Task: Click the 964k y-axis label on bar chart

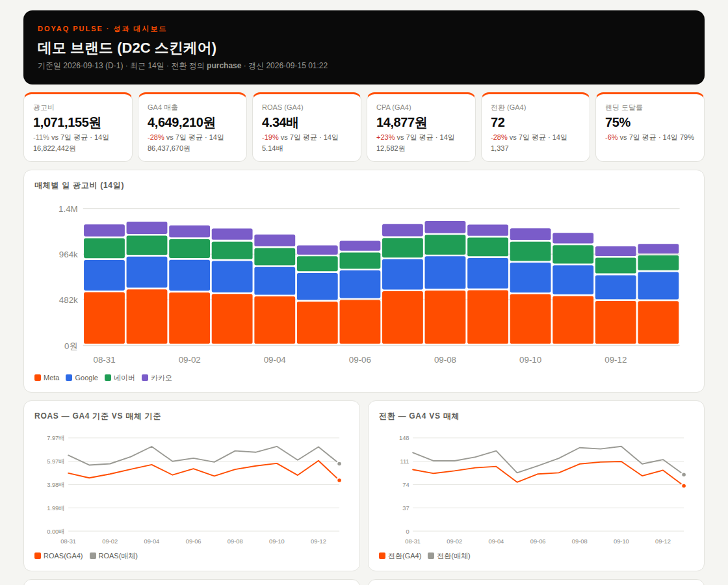Action: (68, 254)
